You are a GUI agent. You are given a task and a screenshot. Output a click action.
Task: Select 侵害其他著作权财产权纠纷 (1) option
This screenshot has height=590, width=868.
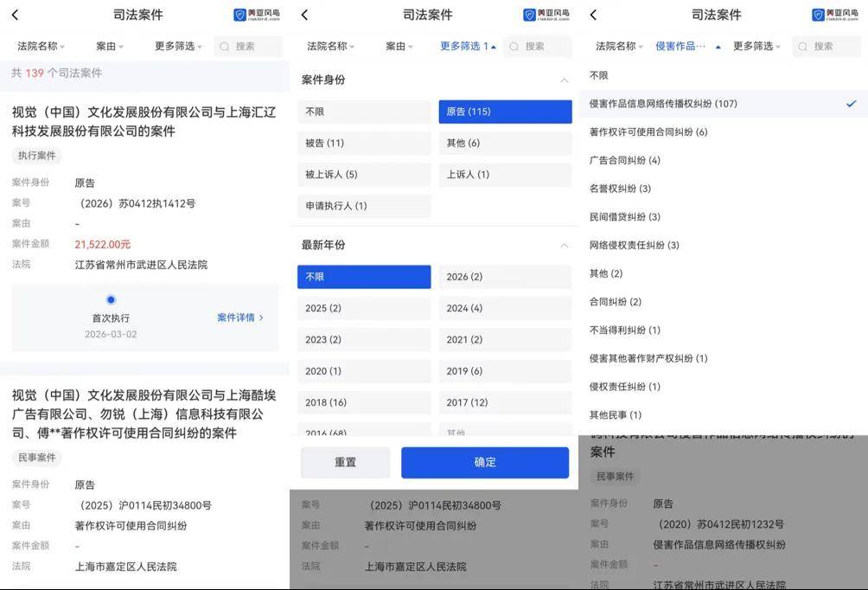coord(723,358)
